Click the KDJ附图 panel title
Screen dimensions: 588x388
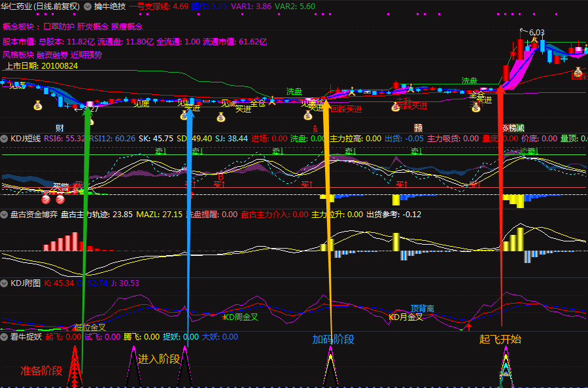tap(25, 283)
